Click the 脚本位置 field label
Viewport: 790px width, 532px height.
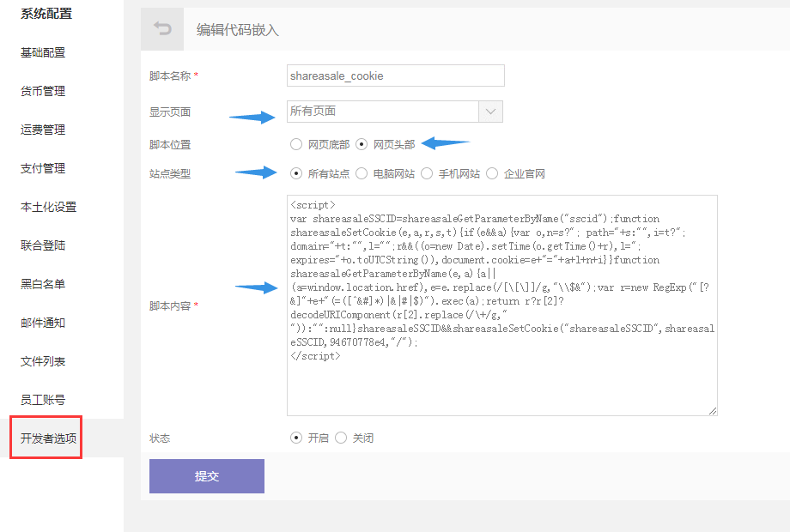170,145
